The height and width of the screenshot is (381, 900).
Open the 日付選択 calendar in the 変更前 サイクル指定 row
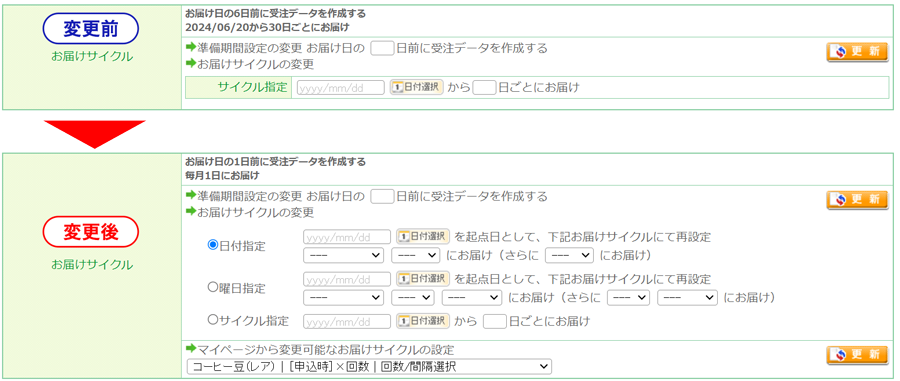(416, 87)
